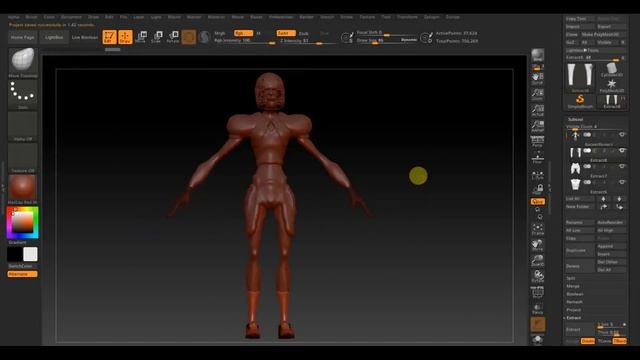
Task: Toggle Transparency icon
Action: pyautogui.click(x=538, y=309)
